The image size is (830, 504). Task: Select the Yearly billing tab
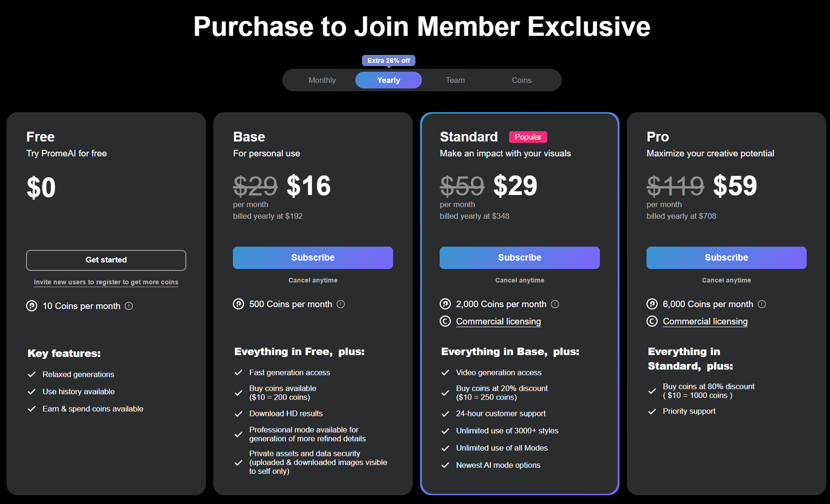[x=388, y=80]
